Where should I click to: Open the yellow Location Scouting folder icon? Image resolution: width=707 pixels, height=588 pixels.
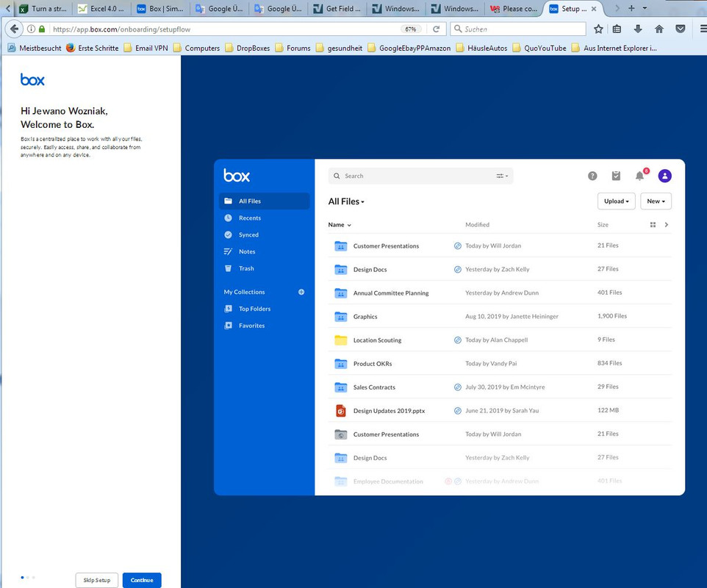(x=341, y=340)
